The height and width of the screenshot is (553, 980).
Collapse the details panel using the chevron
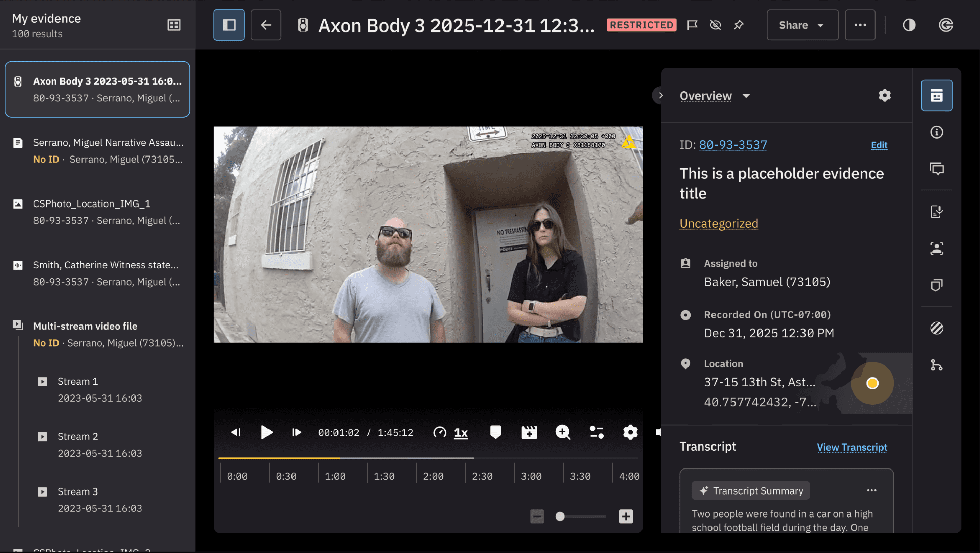660,95
